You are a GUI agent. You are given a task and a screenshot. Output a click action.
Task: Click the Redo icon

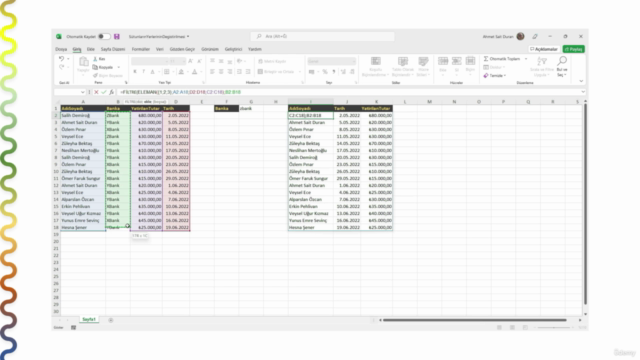(x=62, y=67)
